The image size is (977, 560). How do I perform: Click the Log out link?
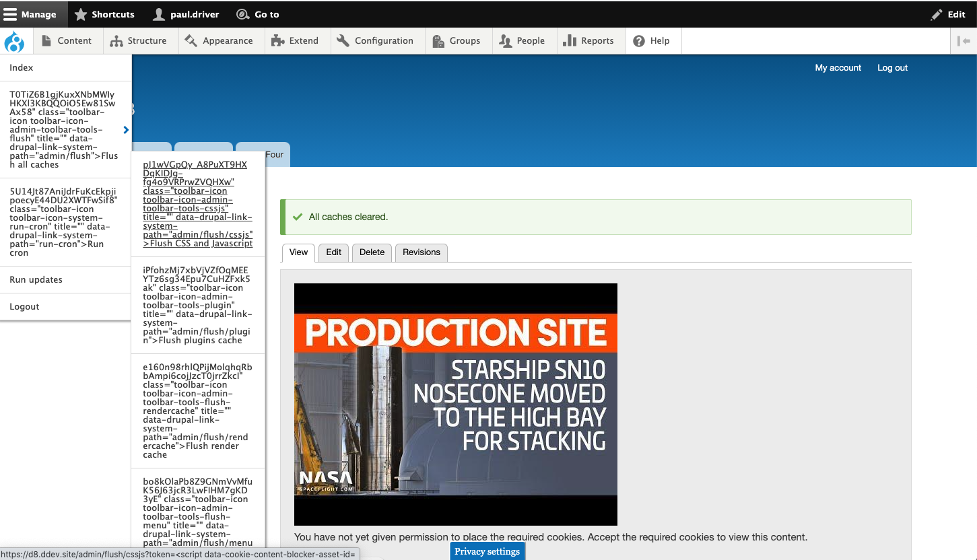coord(892,68)
